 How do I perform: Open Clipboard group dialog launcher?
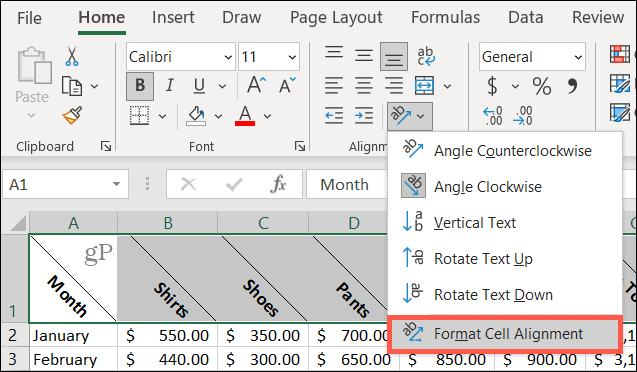[106, 146]
